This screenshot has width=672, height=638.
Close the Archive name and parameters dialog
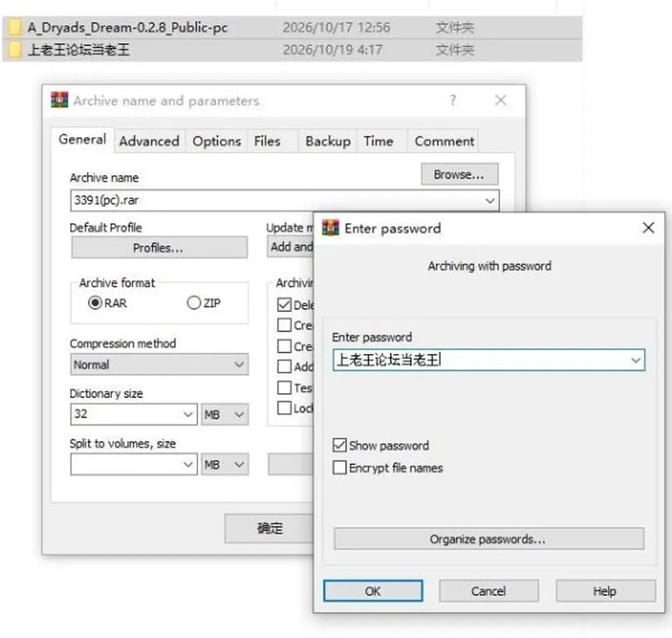500,100
